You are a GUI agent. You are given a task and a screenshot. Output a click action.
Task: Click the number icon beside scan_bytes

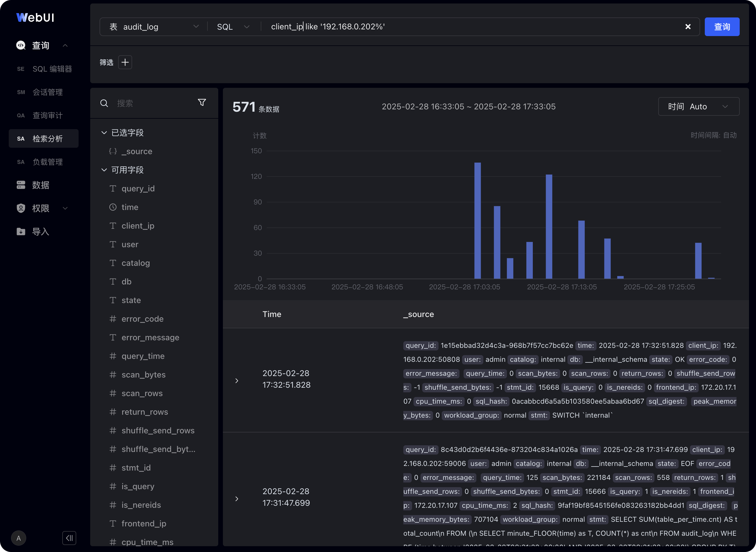(x=113, y=375)
